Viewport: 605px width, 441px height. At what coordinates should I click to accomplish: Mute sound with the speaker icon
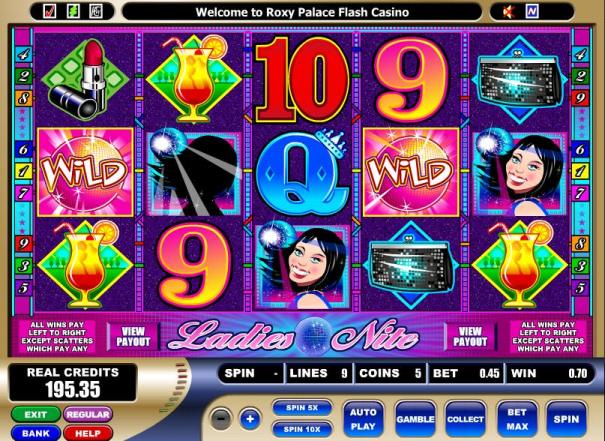(x=509, y=12)
